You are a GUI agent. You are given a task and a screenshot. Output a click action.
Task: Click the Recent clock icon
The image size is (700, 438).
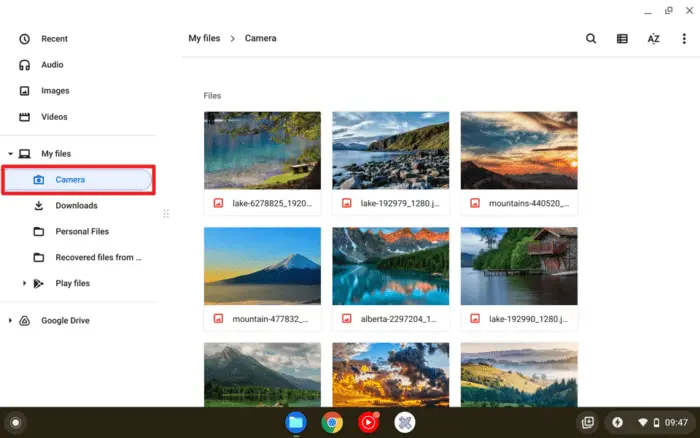25,39
